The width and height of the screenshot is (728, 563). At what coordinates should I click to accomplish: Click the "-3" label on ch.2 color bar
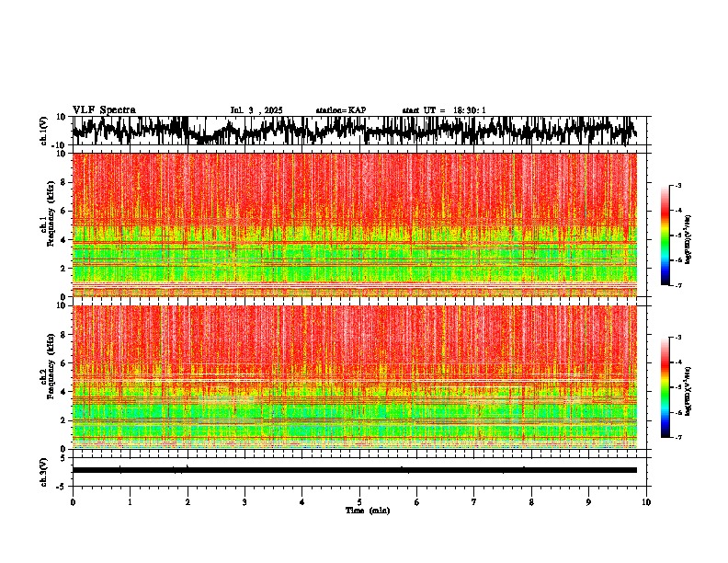click(678, 338)
